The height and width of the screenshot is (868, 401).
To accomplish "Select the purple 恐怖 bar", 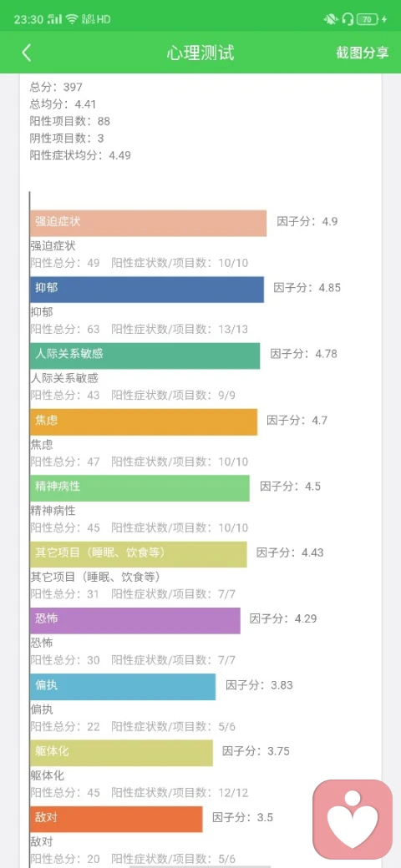I will tap(135, 621).
